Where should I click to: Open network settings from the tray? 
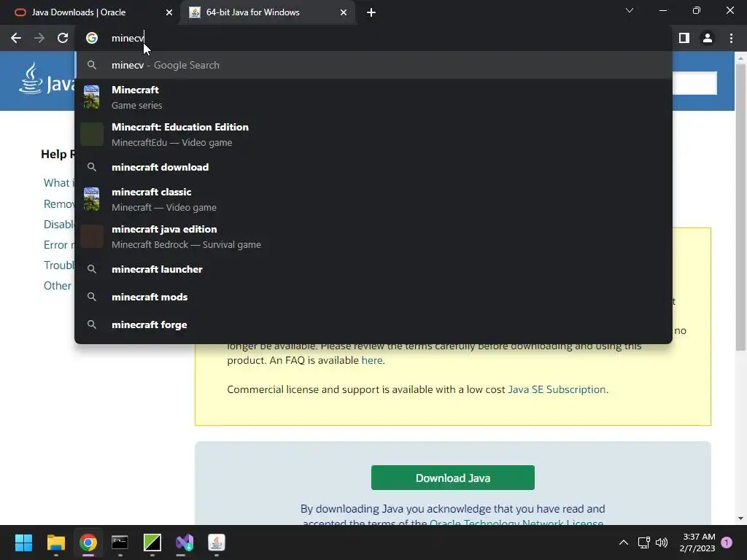point(644,542)
